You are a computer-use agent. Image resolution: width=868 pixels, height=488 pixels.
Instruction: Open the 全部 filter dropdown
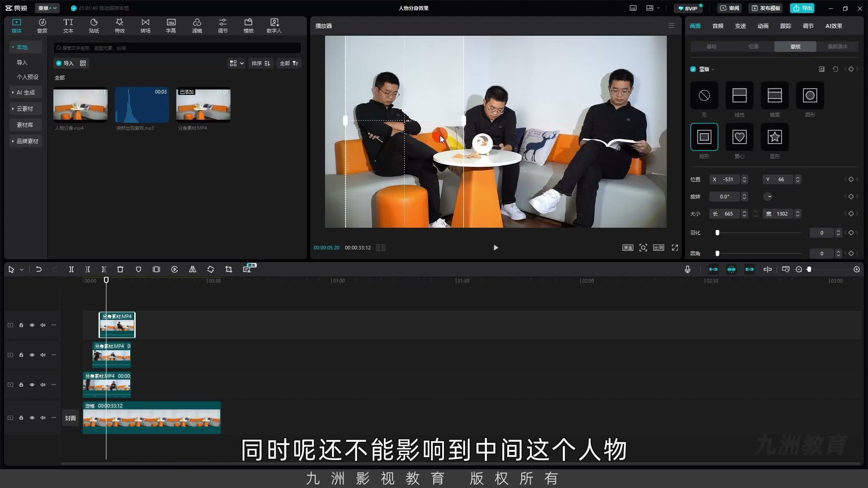coord(289,63)
